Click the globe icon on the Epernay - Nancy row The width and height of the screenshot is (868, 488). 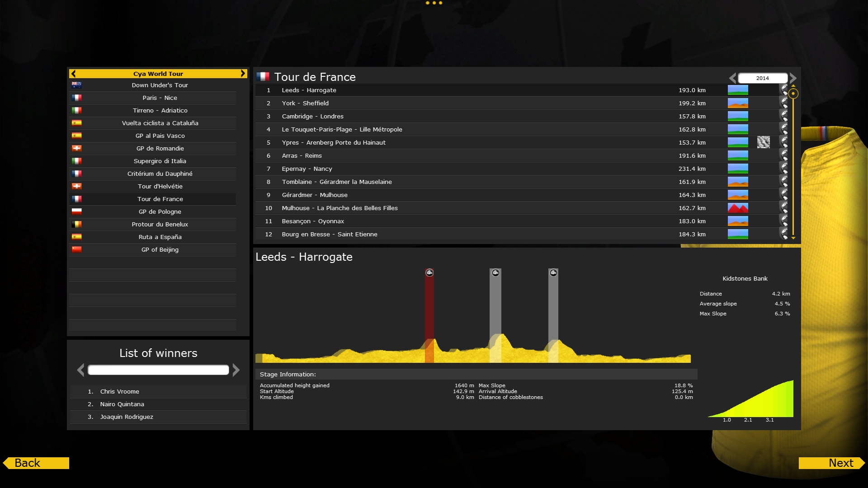point(784,169)
